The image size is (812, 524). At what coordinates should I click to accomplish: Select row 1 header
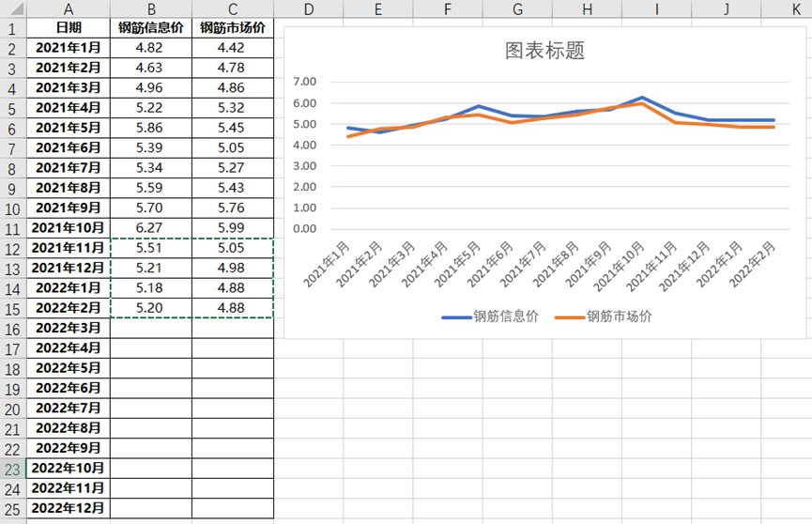coord(13,28)
